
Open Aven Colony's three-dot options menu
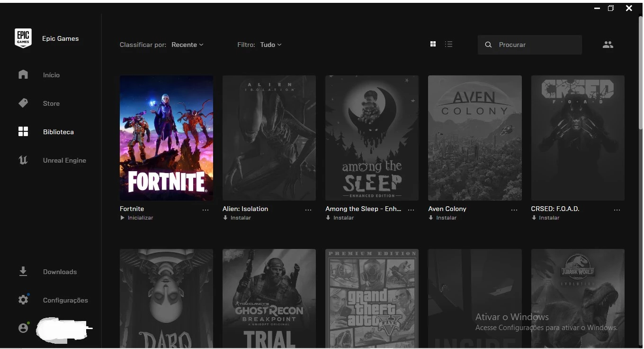pos(514,210)
